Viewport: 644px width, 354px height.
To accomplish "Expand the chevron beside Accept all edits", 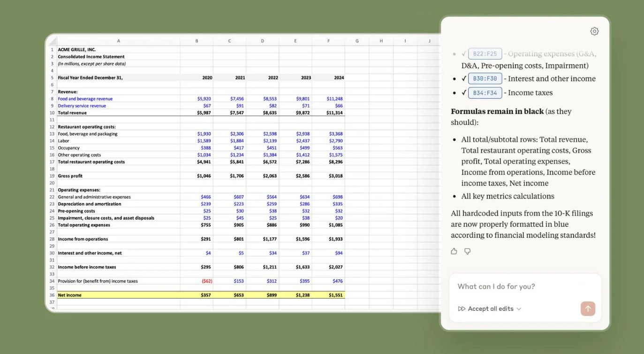I will [519, 309].
